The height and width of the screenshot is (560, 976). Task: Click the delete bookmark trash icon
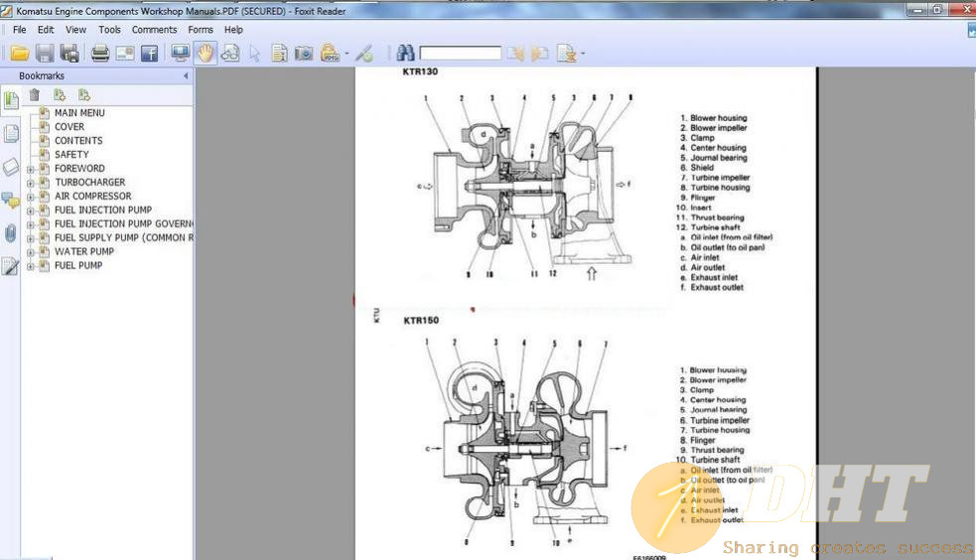tap(34, 94)
